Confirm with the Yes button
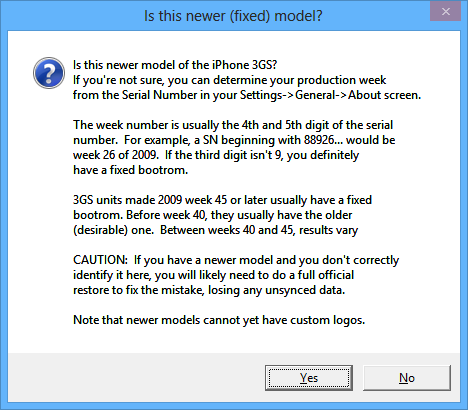This screenshot has width=468, height=410. coord(309,378)
